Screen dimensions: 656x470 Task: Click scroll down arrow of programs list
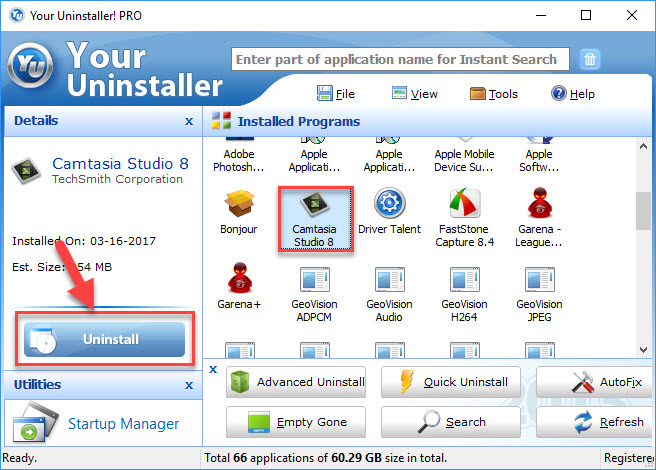click(x=643, y=349)
